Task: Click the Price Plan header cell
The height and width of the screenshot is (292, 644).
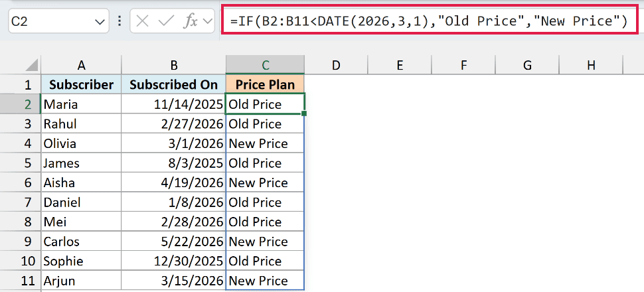Action: pos(266,84)
